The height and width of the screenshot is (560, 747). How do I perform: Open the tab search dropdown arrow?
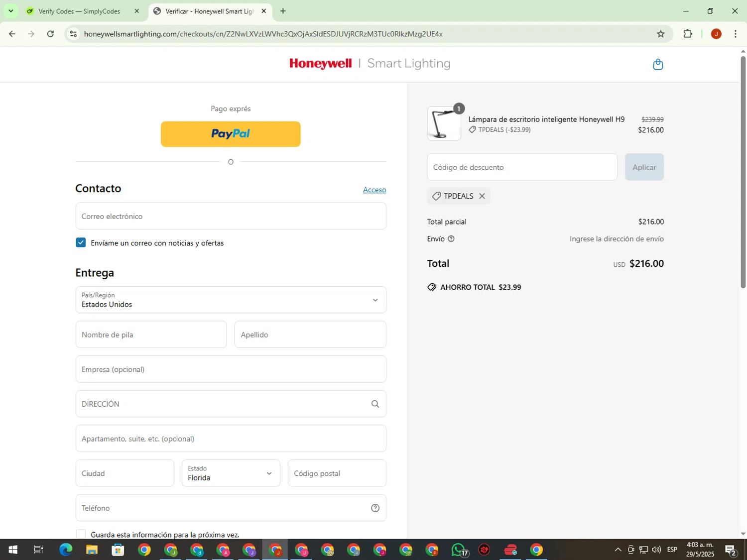10,11
